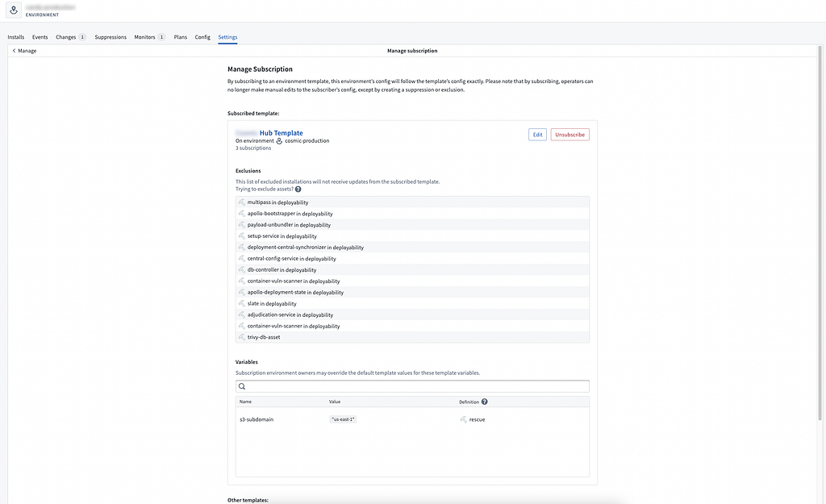Viewport: 826px width, 504px height.
Task: Click the trivy-db-asset exclusion icon
Action: tap(242, 337)
